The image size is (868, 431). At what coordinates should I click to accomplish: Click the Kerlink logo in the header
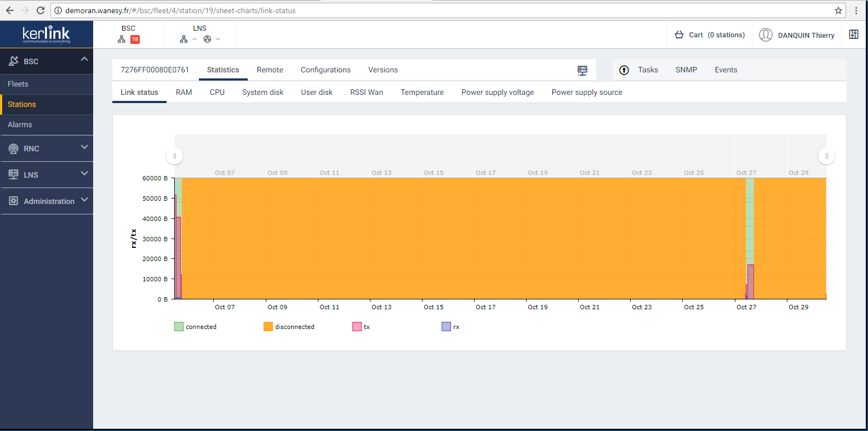tap(46, 35)
